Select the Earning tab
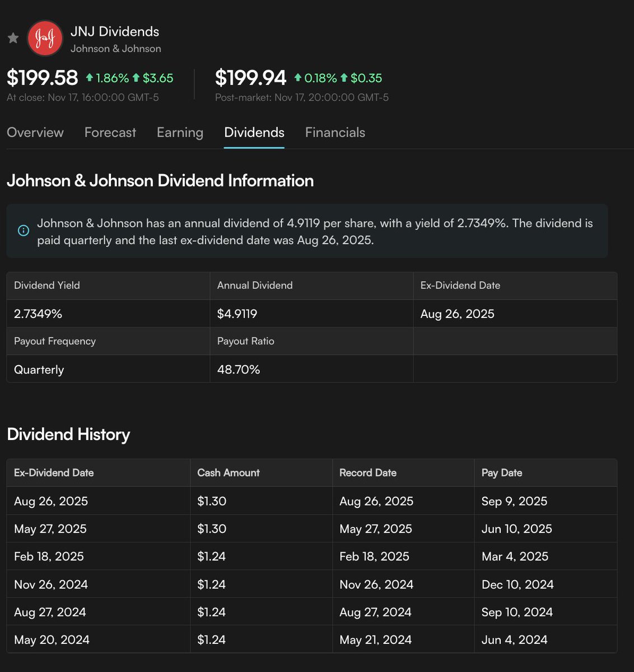This screenshot has width=634, height=672. coord(179,133)
